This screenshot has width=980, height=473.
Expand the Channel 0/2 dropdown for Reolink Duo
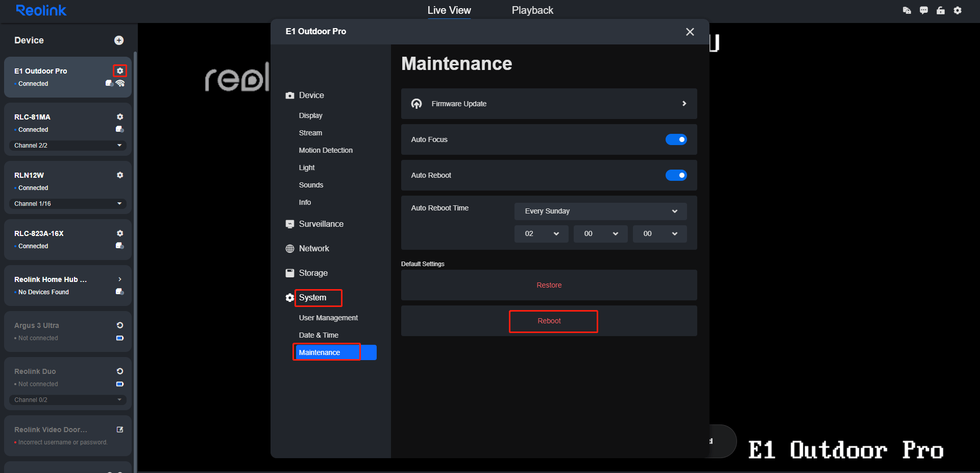(68, 400)
